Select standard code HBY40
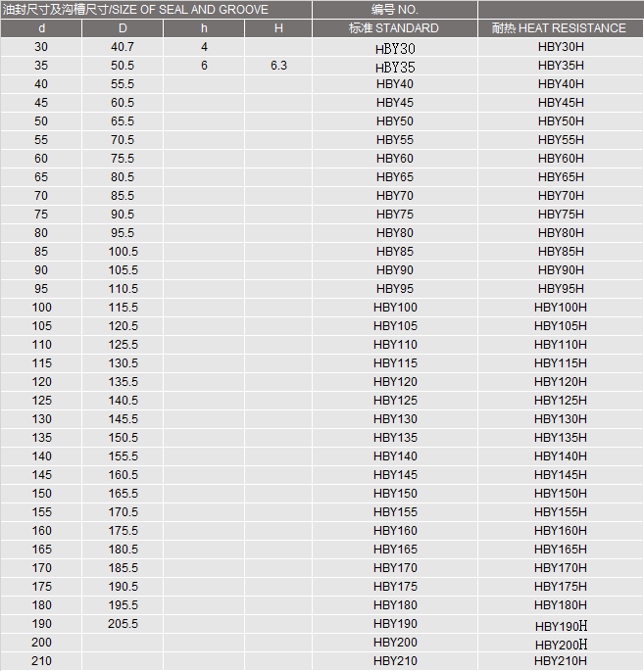Image resolution: width=644 pixels, height=671 pixels. point(395,84)
